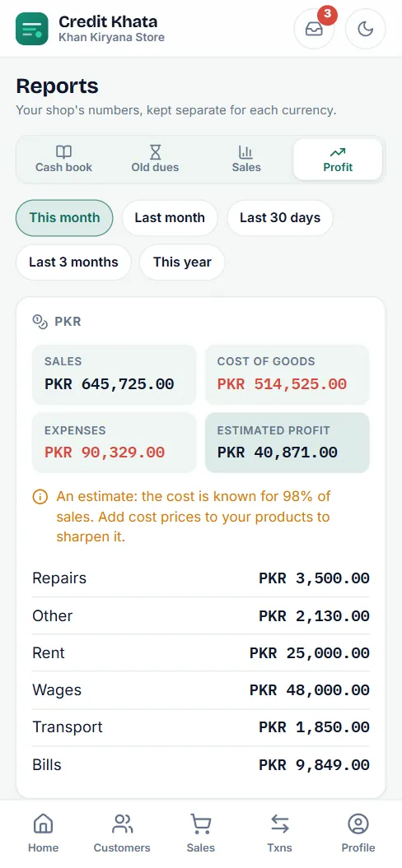Tap the info icon beside the estimate note

pos(40,497)
